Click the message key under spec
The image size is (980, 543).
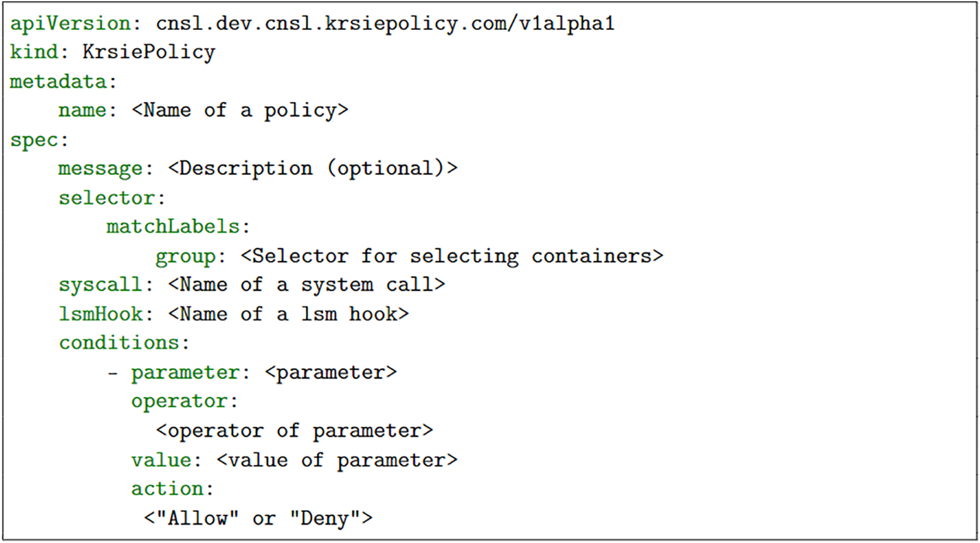[x=100, y=169]
